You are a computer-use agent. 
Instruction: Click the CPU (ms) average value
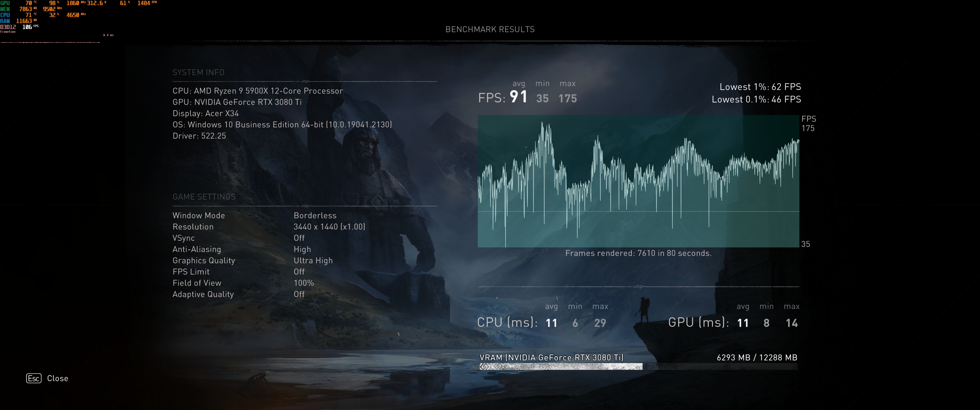click(x=551, y=323)
